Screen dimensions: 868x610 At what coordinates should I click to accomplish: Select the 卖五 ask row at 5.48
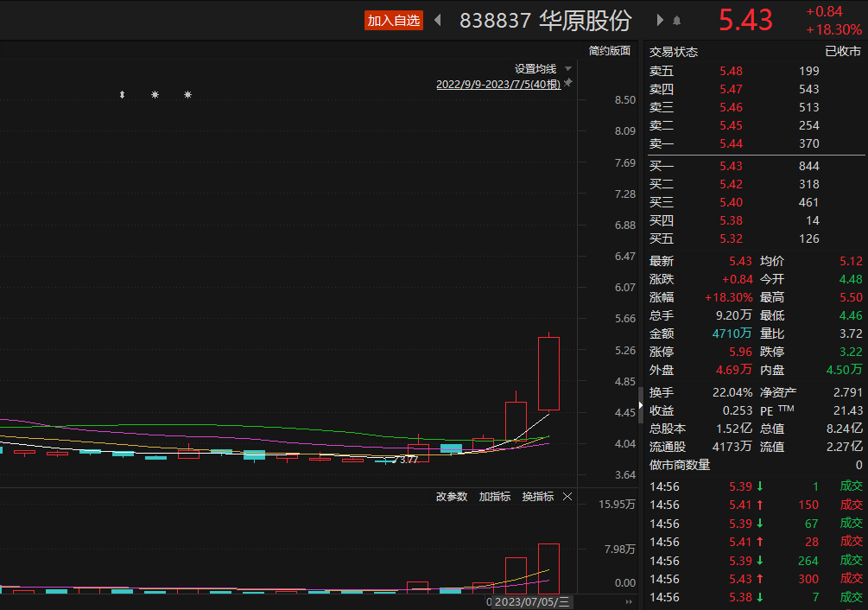tap(756, 71)
